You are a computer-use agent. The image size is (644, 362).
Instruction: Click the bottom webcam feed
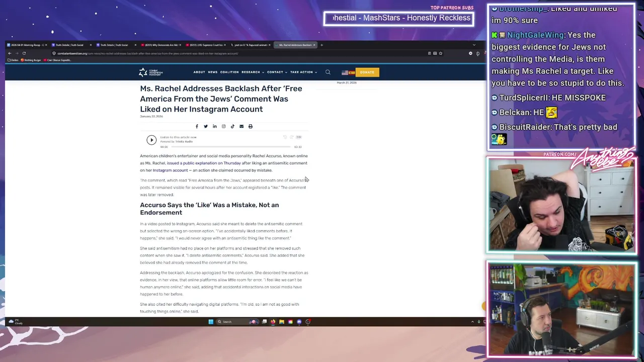point(561,309)
